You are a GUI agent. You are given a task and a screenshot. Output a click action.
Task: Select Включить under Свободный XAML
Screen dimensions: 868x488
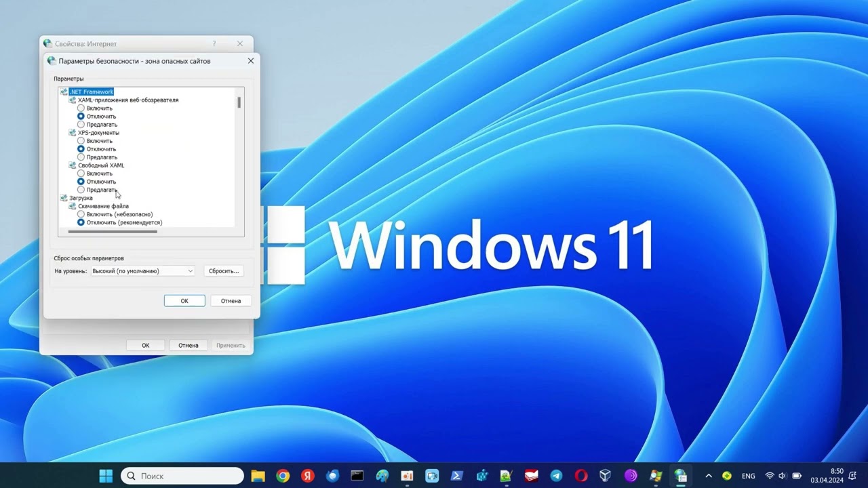coord(81,173)
